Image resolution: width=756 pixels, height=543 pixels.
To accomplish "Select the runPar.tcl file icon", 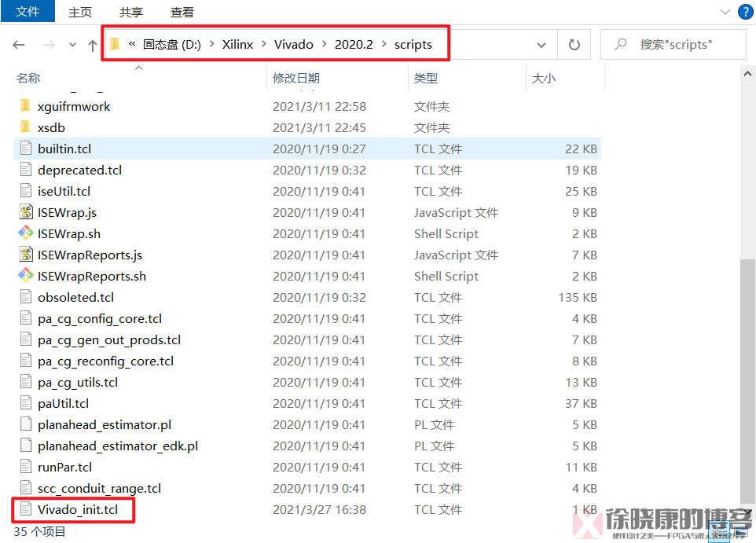I will coord(26,466).
